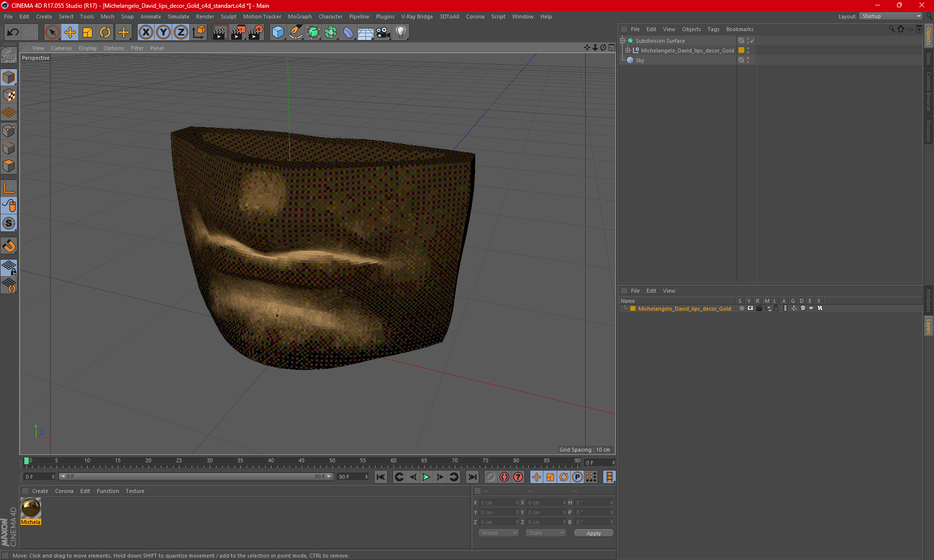The image size is (934, 560).
Task: Select the Live Selection tool
Action: tap(52, 32)
